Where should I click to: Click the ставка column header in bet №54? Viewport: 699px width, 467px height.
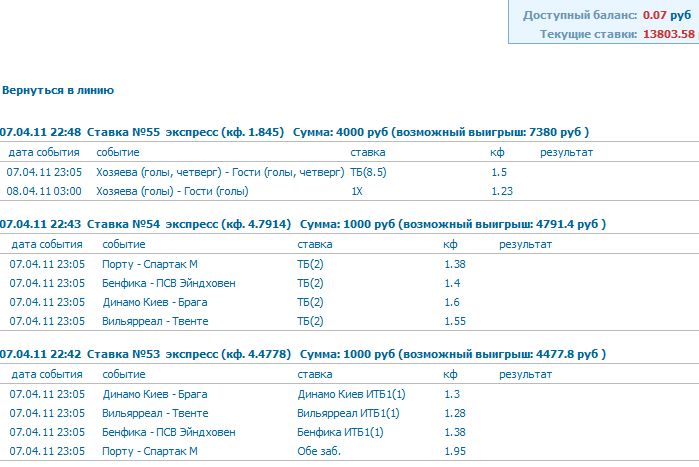315,245
